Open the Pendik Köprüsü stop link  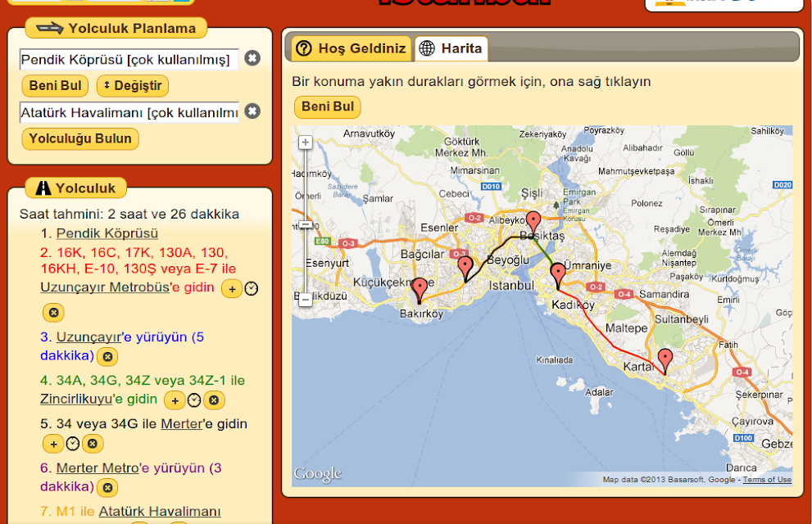point(107,233)
